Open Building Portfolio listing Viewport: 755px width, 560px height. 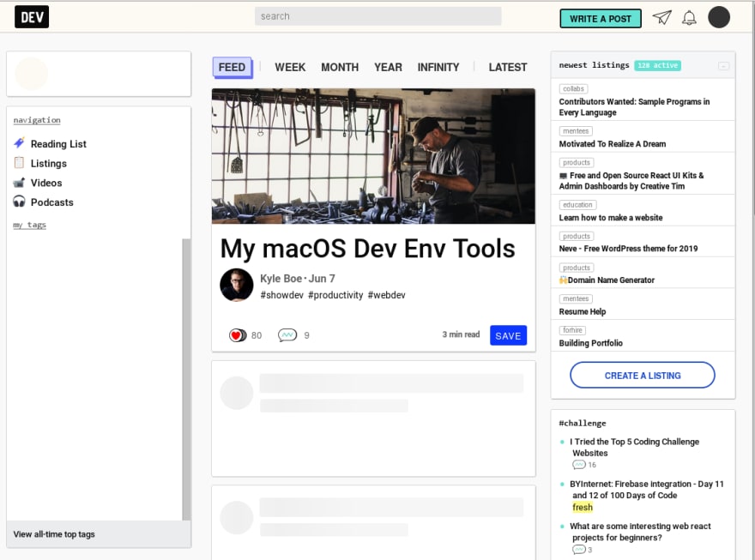pos(590,343)
